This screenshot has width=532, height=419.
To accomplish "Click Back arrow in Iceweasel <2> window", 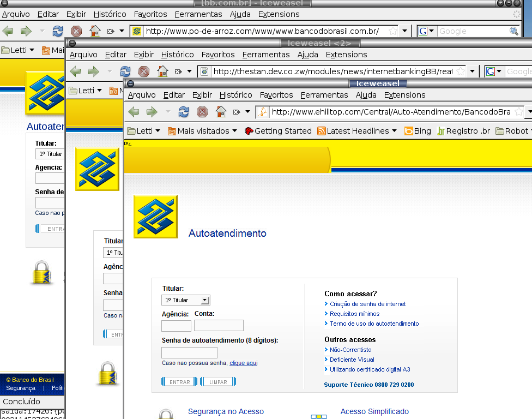I will 75,71.
